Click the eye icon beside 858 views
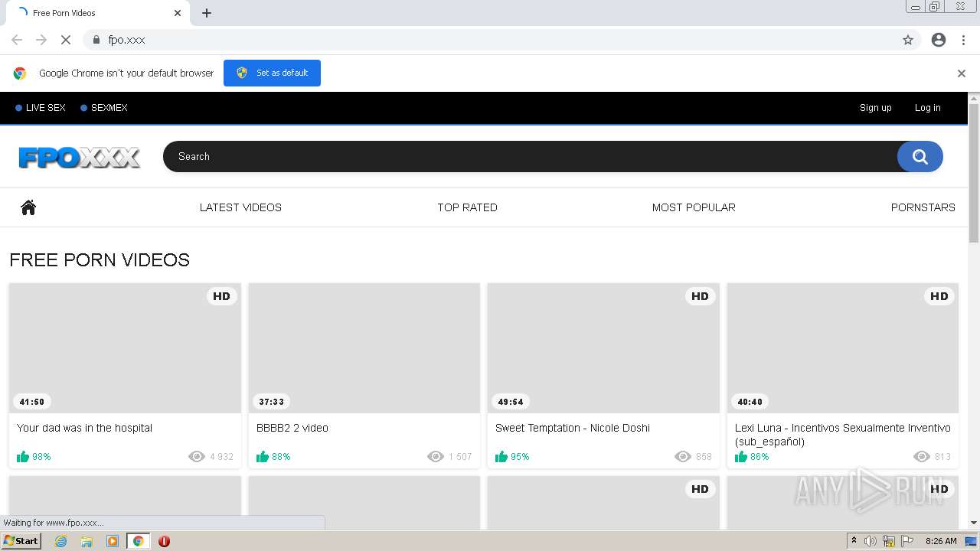 click(x=683, y=457)
